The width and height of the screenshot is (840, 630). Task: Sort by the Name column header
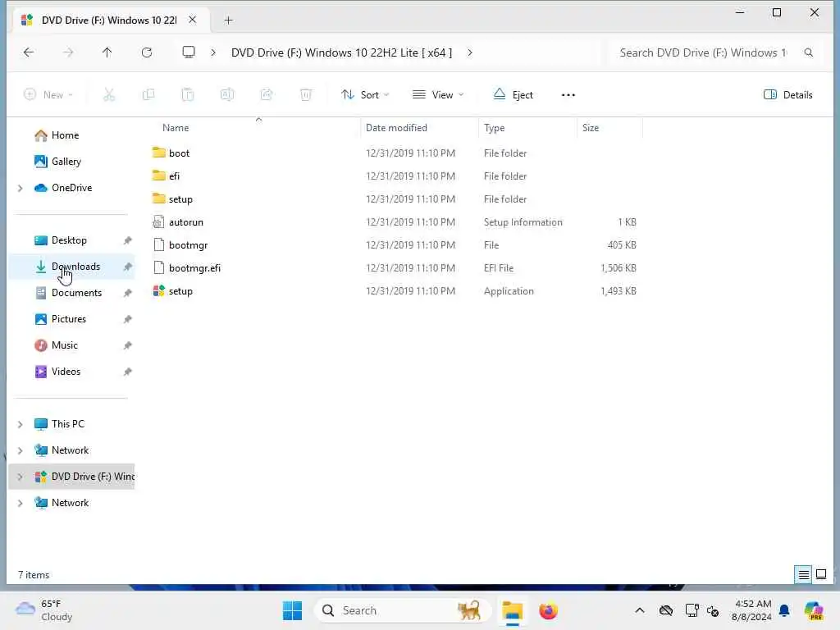pyautogui.click(x=176, y=128)
